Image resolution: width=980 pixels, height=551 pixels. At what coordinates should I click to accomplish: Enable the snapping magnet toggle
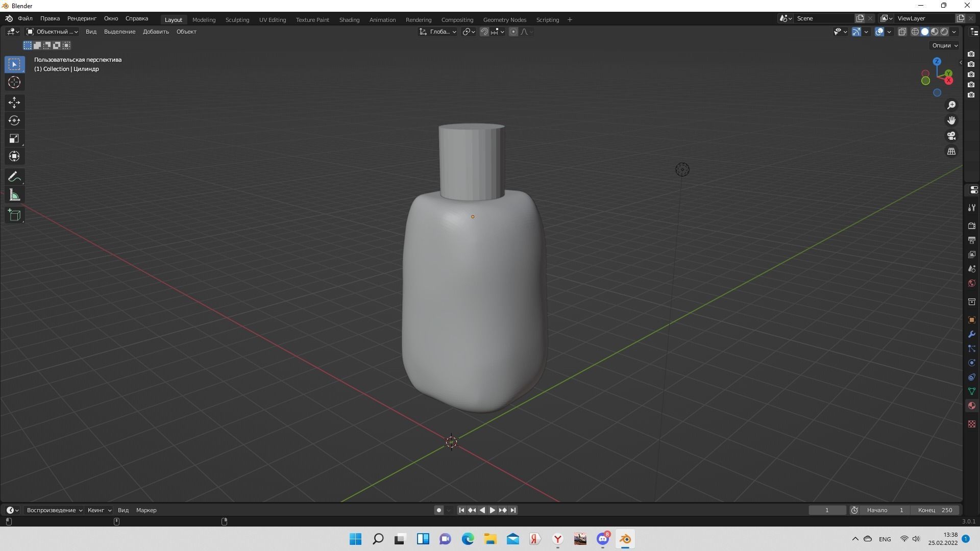483,32
